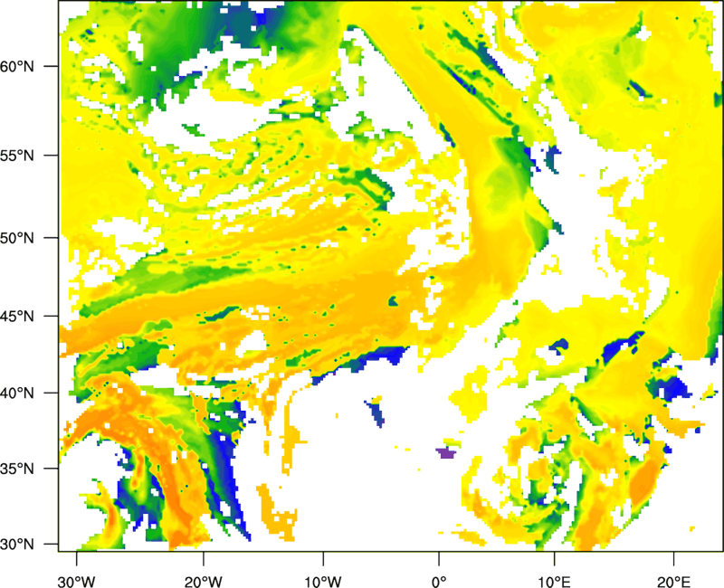724x588 pixels.
Task: Click the 50°N latitude label
Action: [x=17, y=238]
